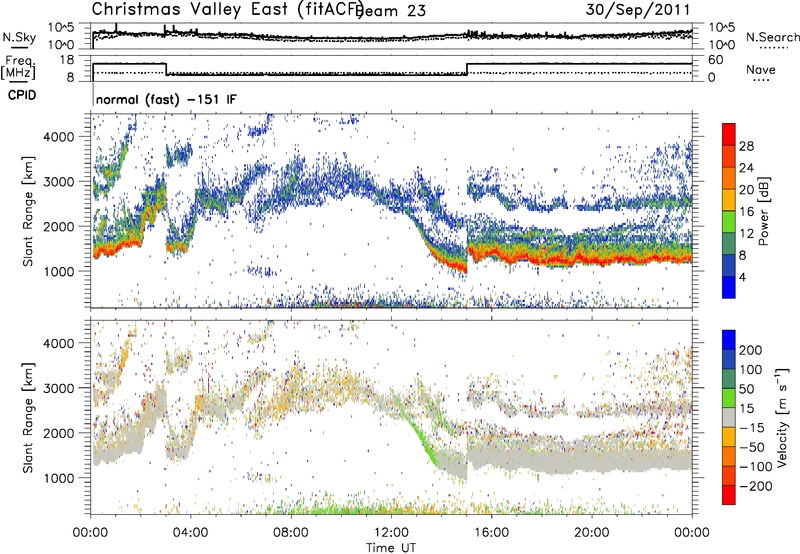Viewport: 800px width, 554px height.
Task: Click the Velocity [m s-1] colorbar label
Action: [782, 417]
